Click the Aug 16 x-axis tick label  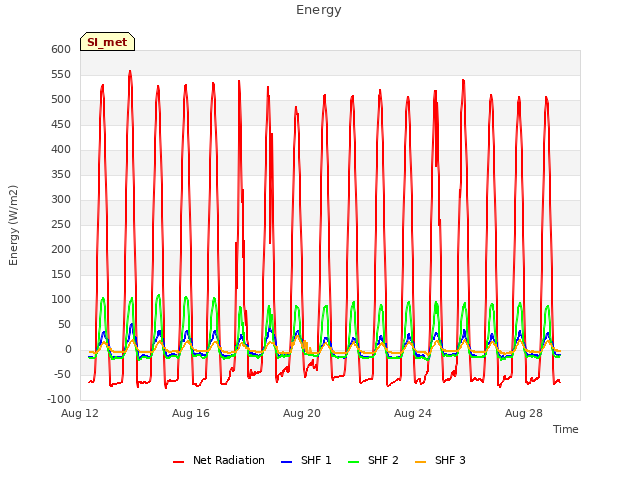pyautogui.click(x=191, y=413)
